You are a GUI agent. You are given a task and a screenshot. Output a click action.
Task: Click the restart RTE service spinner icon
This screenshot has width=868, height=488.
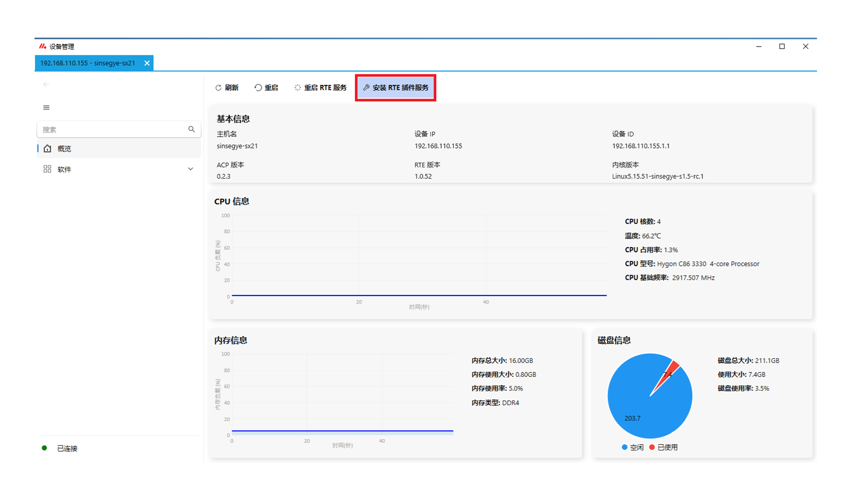(297, 88)
